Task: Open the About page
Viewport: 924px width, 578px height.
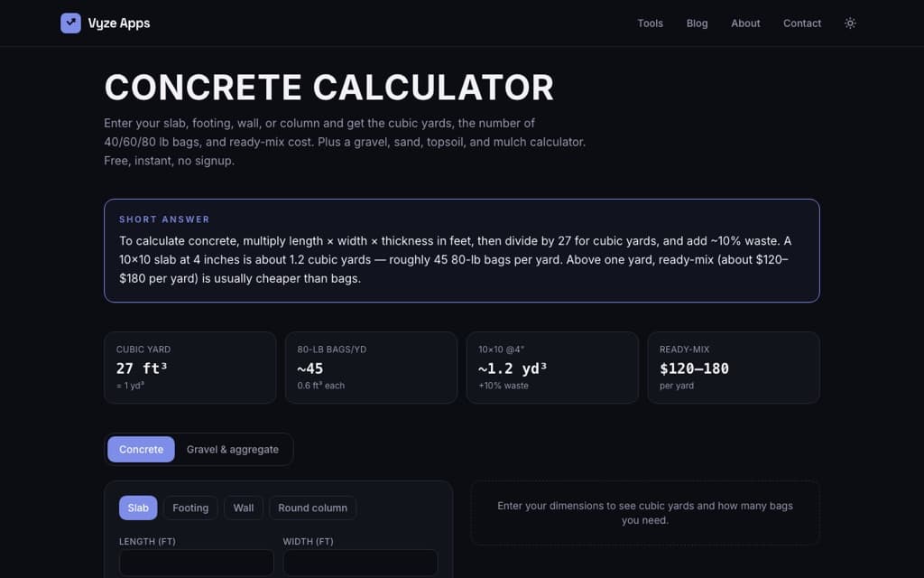Action: pos(745,23)
